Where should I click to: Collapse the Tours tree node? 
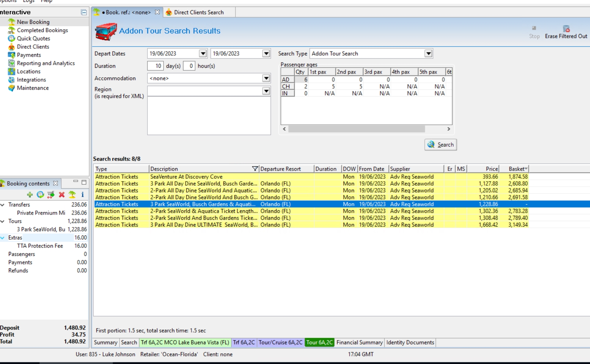[3, 221]
